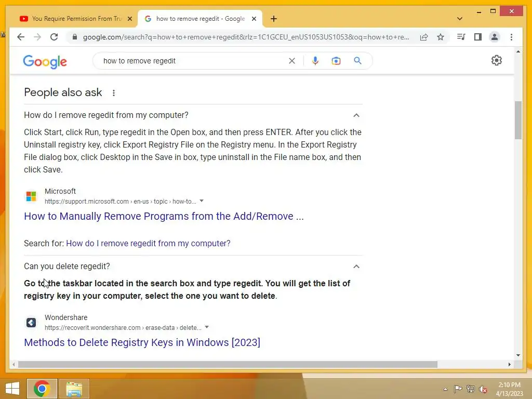Image resolution: width=532 pixels, height=399 pixels.
Task: Click the 'Microsoft' source name
Action: point(60,191)
